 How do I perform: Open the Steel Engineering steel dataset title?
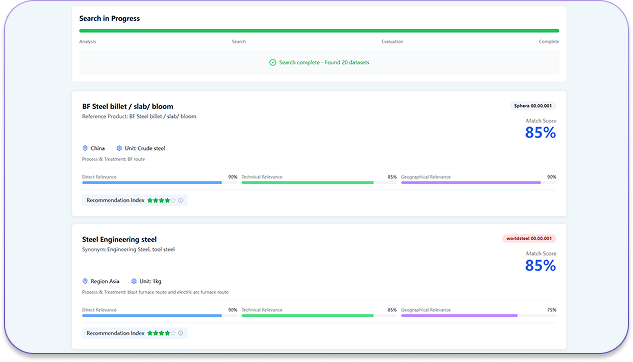point(119,239)
